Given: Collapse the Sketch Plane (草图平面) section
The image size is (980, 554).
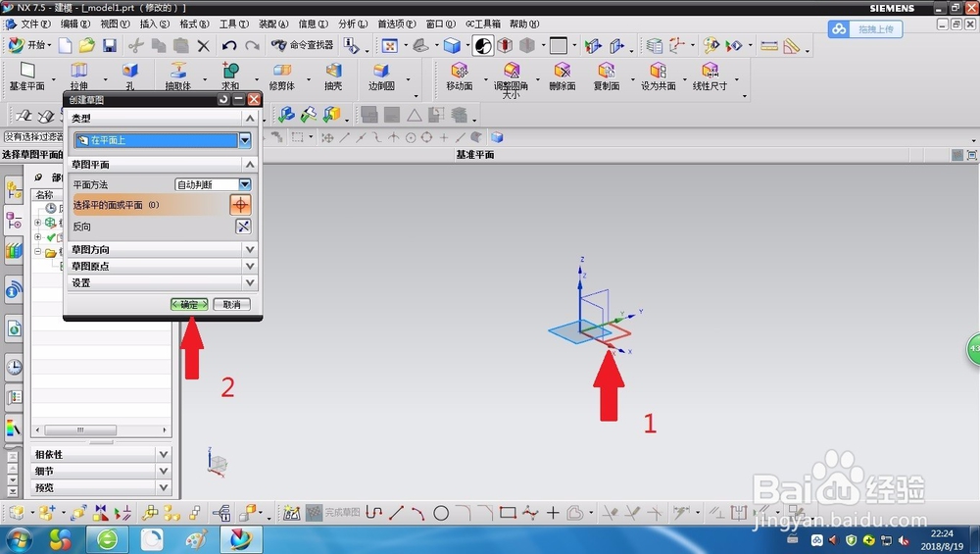Looking at the screenshot, I should [x=249, y=164].
